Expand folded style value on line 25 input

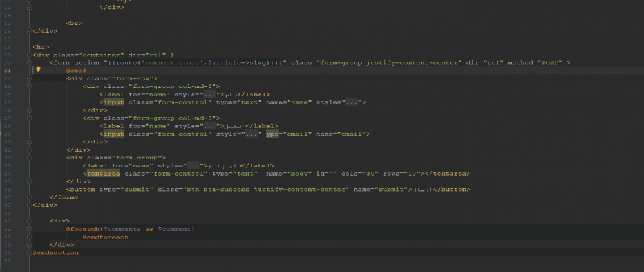coord(352,102)
